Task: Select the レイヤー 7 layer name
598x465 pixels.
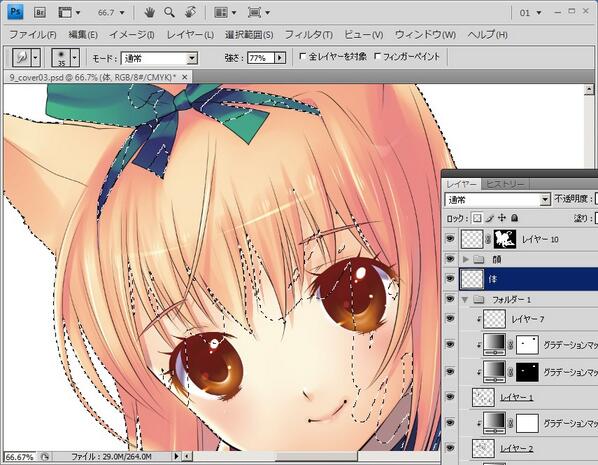Action: [527, 319]
